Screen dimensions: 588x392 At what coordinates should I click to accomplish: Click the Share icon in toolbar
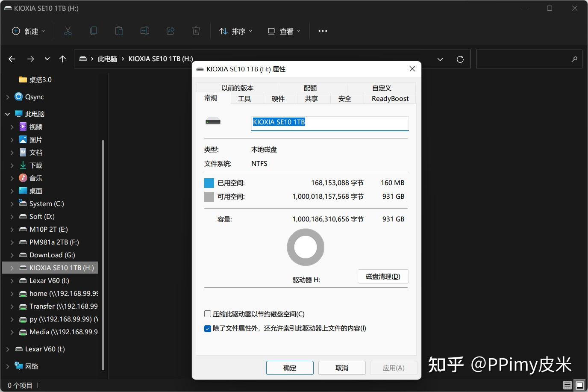pos(171,31)
